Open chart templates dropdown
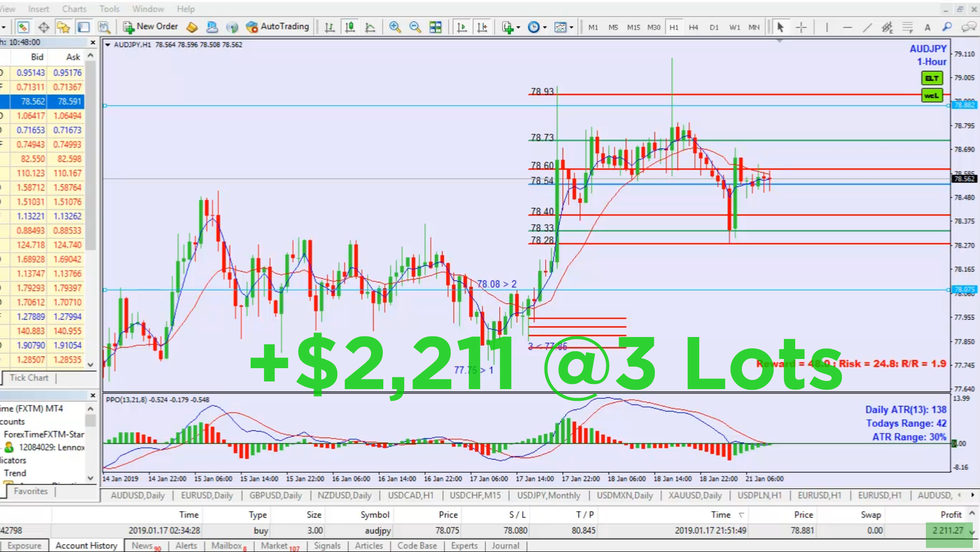 tap(563, 27)
